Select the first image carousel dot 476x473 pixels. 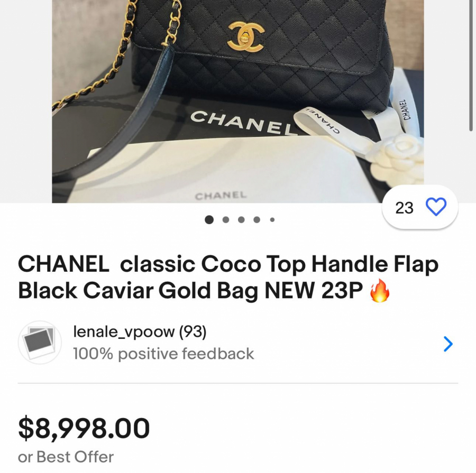[209, 220]
